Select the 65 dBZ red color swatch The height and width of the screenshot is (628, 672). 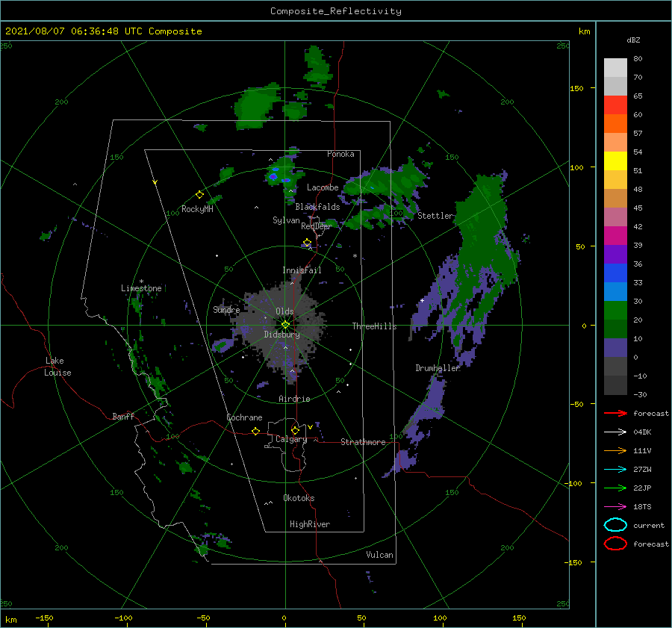click(x=615, y=105)
